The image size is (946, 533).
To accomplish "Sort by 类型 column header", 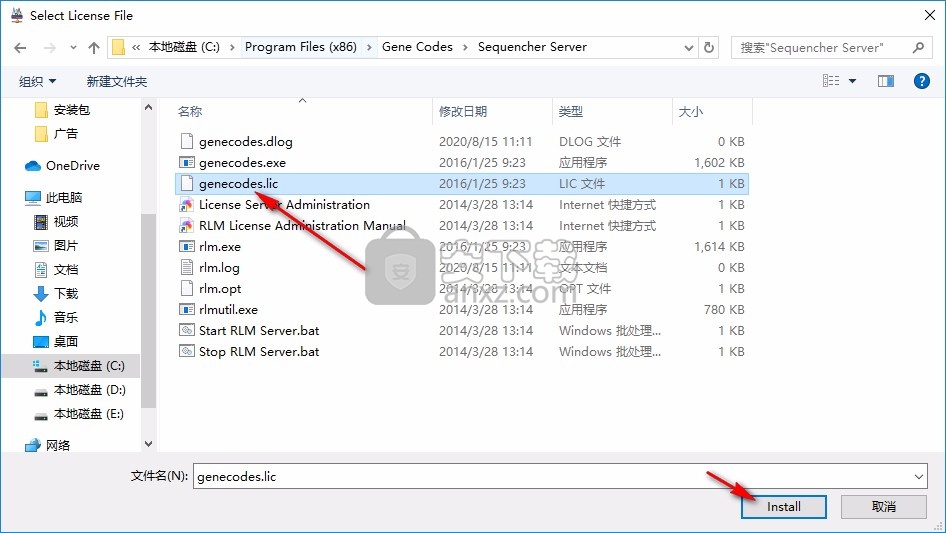I will click(x=571, y=112).
